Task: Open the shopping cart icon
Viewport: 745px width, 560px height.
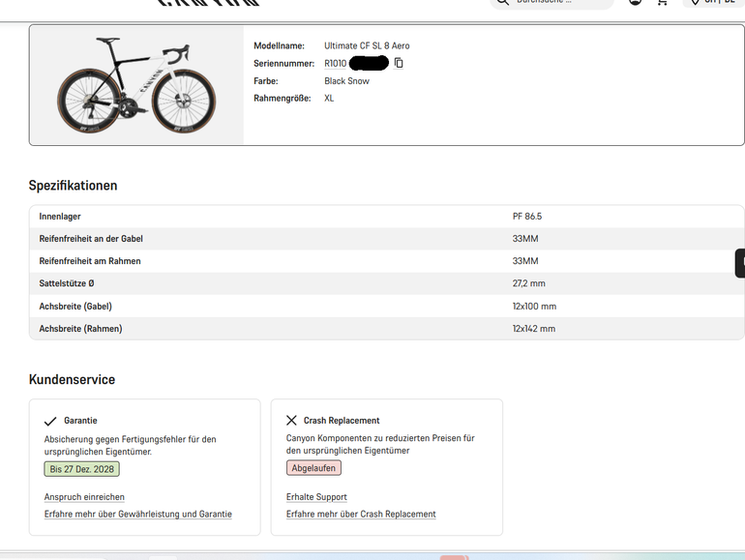Action: coord(663,2)
